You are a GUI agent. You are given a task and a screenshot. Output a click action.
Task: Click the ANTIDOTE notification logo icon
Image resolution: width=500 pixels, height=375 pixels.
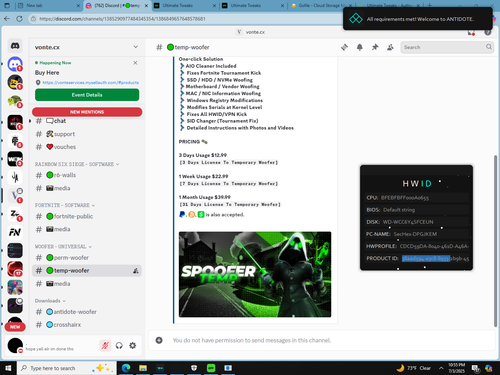tap(356, 19)
